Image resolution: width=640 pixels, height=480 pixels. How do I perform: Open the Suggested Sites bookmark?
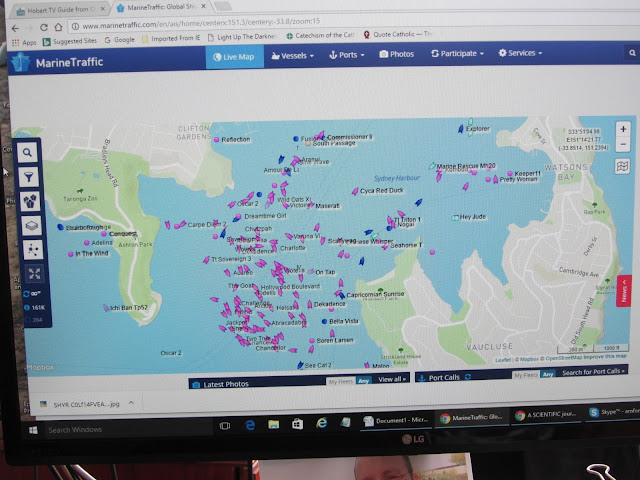pyautogui.click(x=70, y=41)
